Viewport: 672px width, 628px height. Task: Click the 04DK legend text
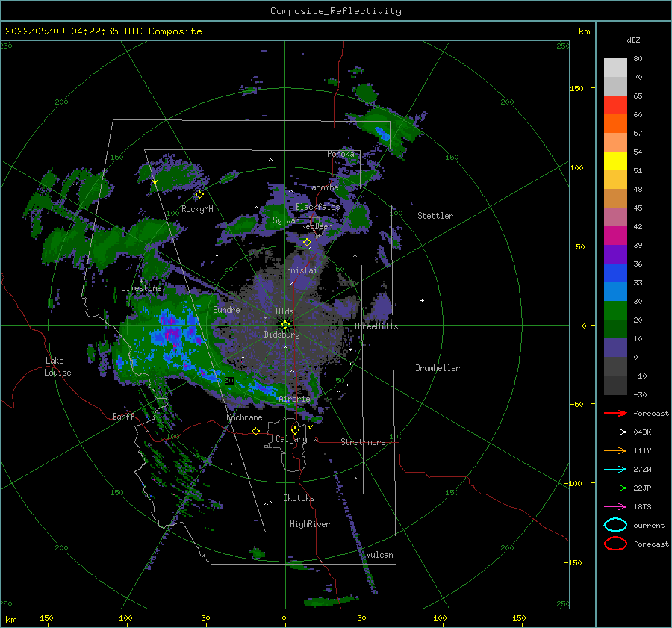642,432
